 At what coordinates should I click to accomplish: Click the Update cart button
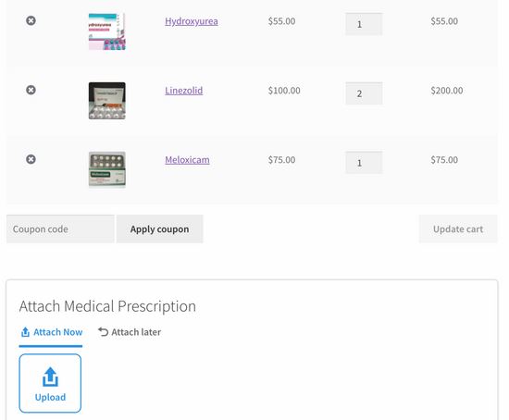click(458, 229)
